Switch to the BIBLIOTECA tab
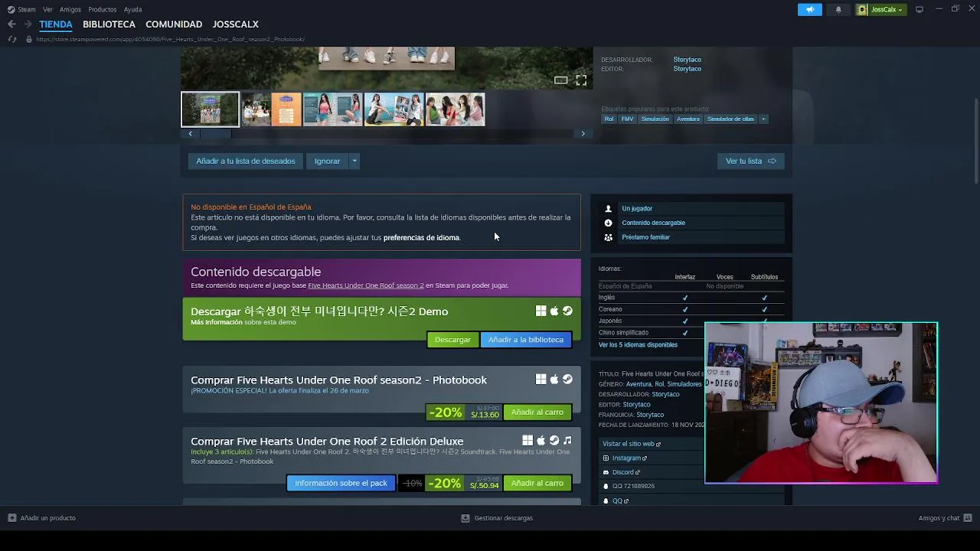The width and height of the screenshot is (980, 551). [109, 24]
